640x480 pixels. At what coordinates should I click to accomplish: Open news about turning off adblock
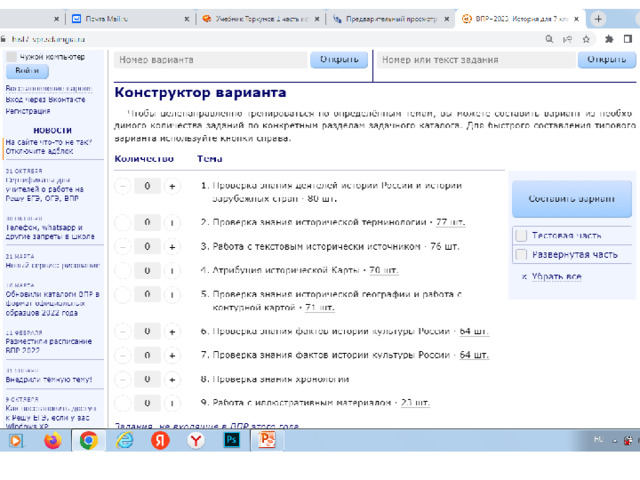[48, 147]
